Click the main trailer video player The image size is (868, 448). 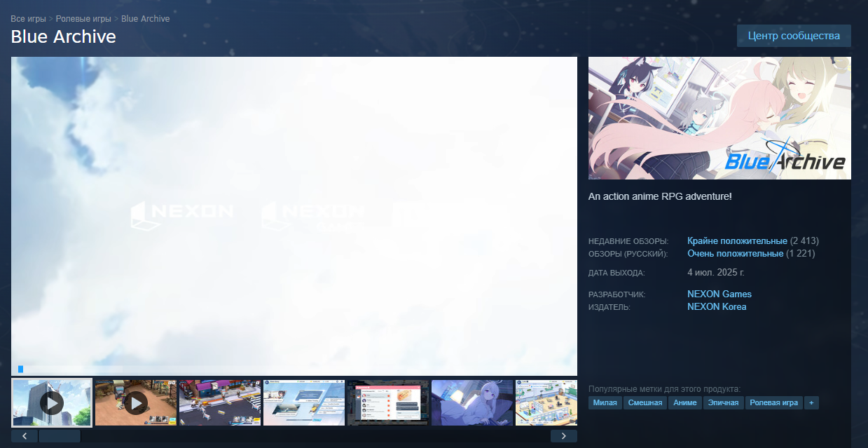tap(294, 216)
